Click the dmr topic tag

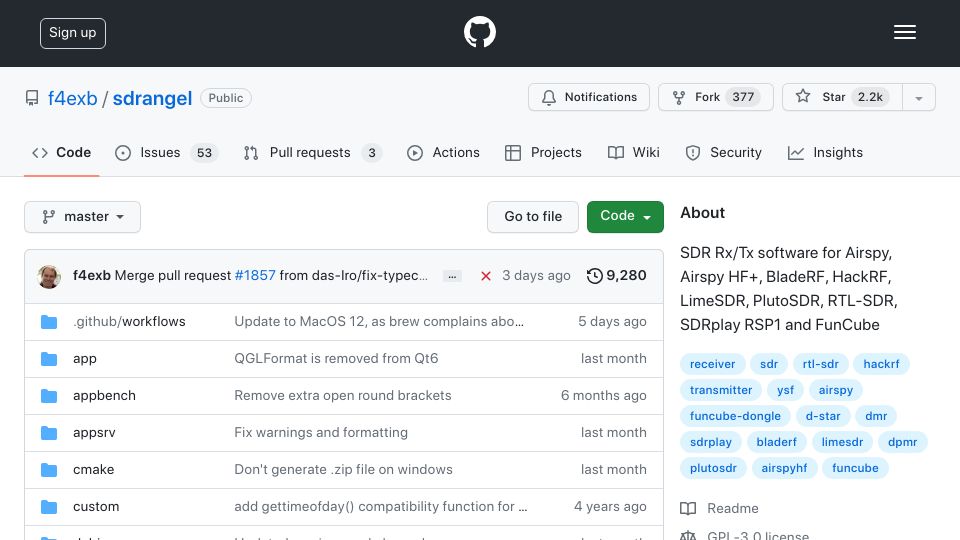(876, 416)
